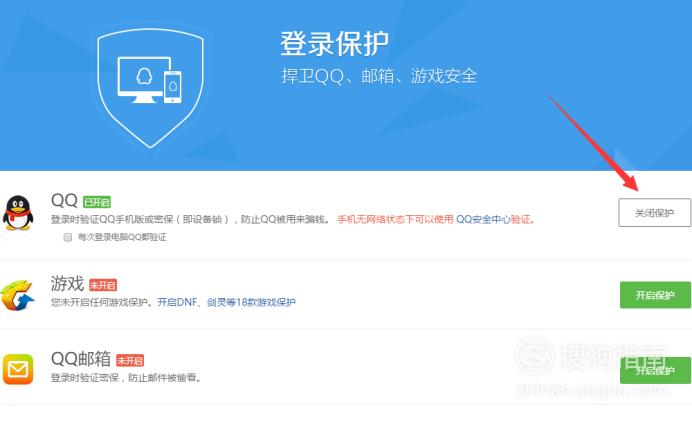Tick the 每次登录电脑QQ都验证 checkbox
This screenshot has width=692, height=424.
coord(68,237)
